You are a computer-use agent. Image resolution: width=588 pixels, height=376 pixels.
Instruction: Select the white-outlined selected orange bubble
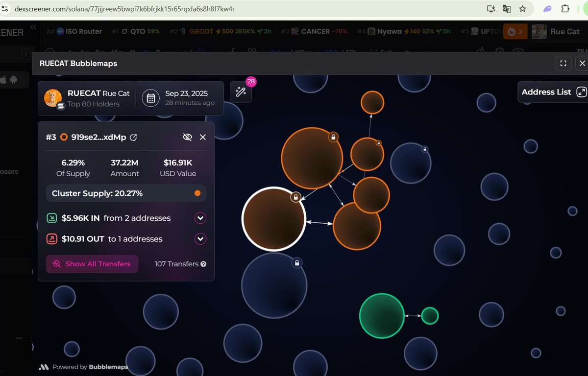tap(273, 219)
